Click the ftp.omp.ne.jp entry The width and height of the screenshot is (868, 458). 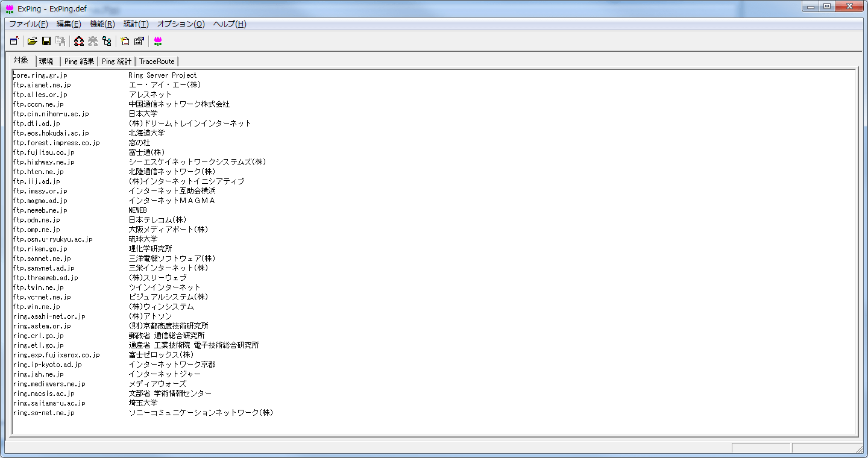(x=37, y=230)
